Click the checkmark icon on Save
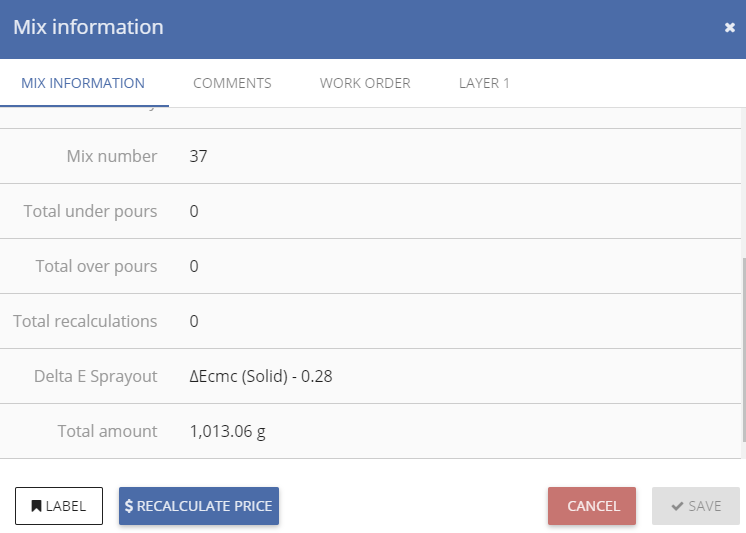 point(677,506)
